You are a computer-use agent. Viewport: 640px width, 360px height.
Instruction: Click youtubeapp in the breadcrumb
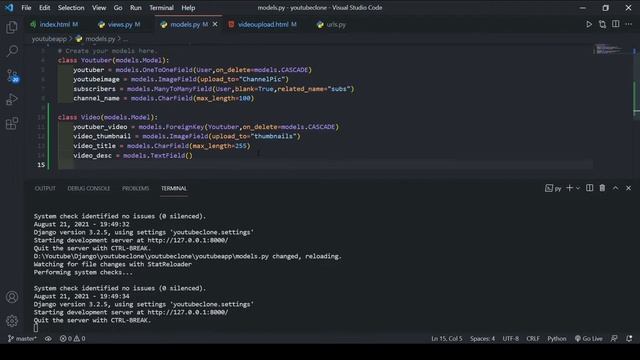click(49, 39)
